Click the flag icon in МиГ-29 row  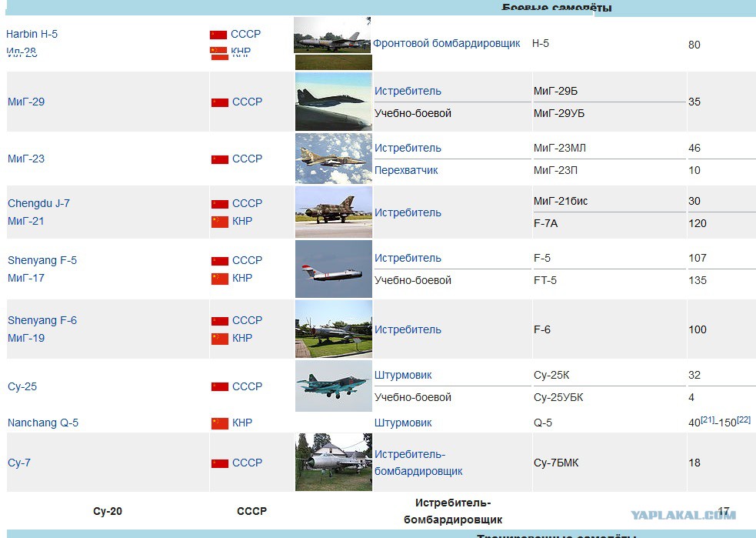click(x=220, y=103)
